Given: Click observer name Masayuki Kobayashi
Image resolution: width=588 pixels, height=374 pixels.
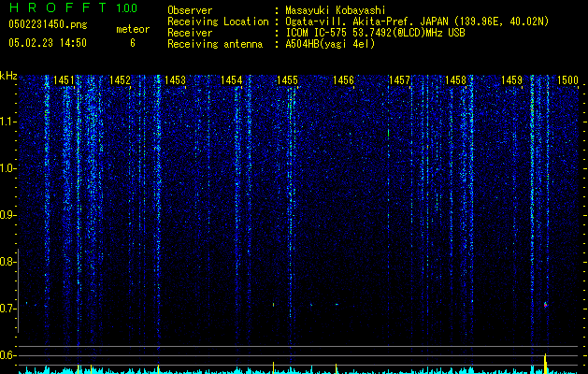Looking at the screenshot, I should (336, 10).
